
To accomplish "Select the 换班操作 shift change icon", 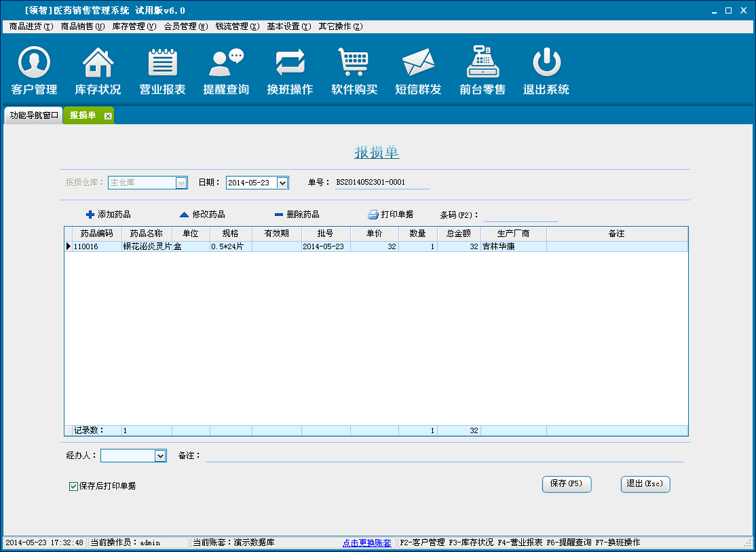I will 290,64.
